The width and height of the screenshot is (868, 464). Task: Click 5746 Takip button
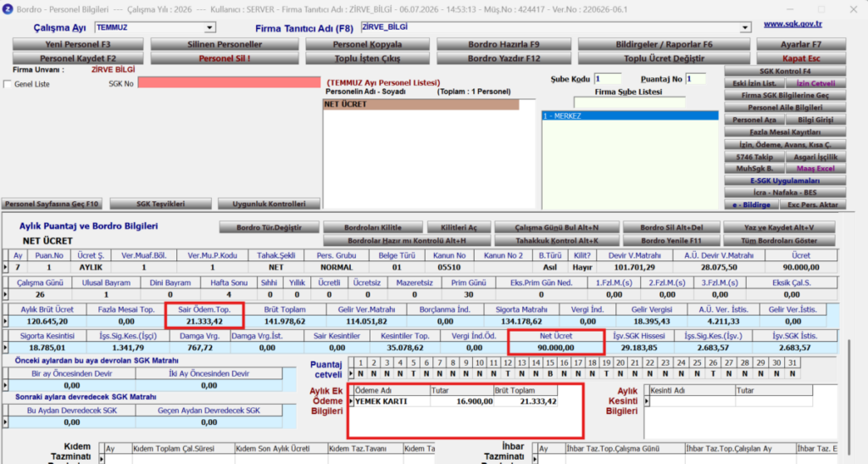[x=754, y=157]
